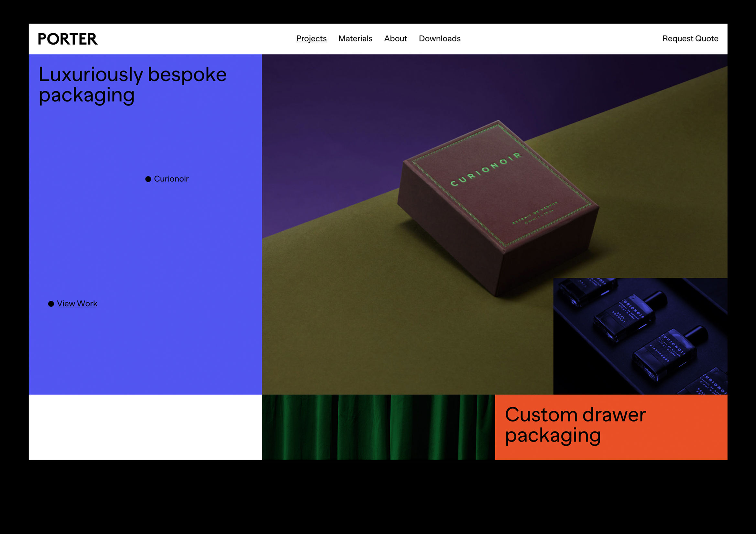This screenshot has height=534, width=756.
Task: Select the bullet marker next to Curionoir
Action: coord(148,179)
